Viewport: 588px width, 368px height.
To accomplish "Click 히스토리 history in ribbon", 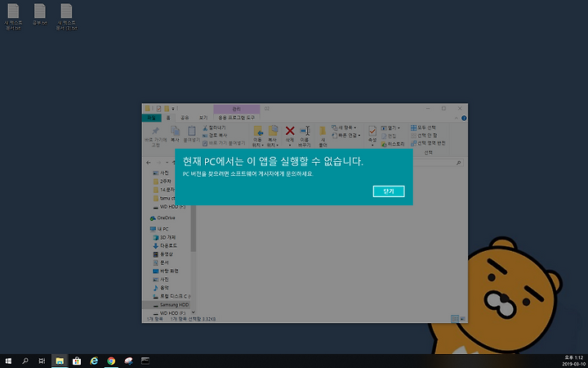I will coord(393,144).
